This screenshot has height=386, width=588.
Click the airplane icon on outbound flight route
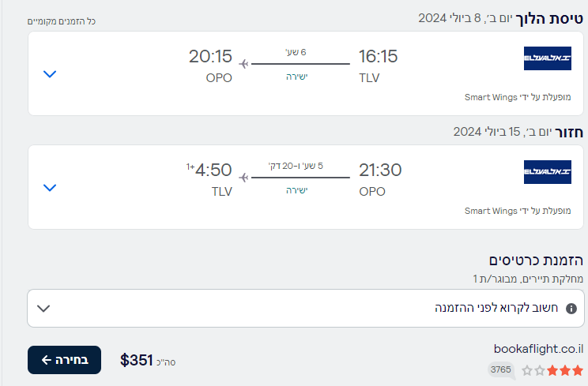pyautogui.click(x=245, y=64)
